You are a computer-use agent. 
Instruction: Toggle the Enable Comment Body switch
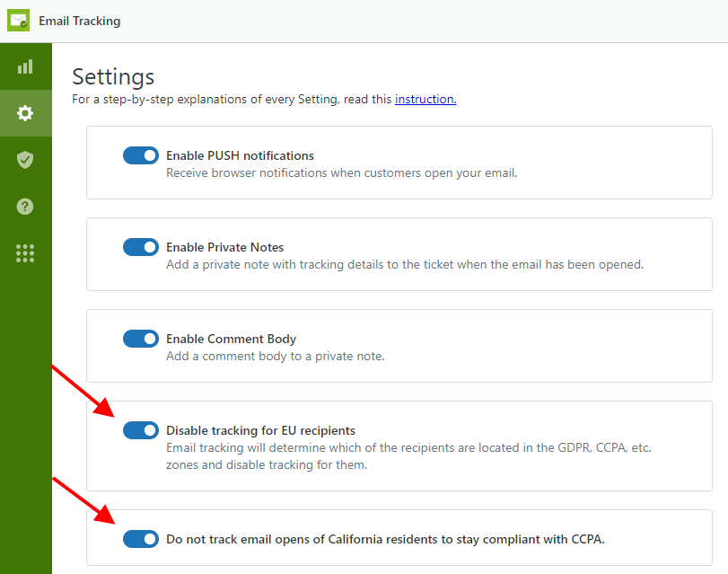141,339
